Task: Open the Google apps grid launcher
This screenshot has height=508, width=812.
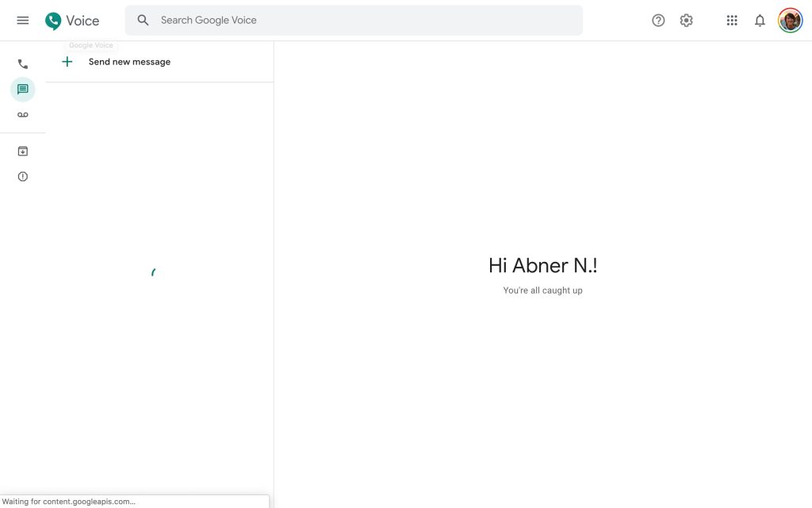Action: point(732,21)
